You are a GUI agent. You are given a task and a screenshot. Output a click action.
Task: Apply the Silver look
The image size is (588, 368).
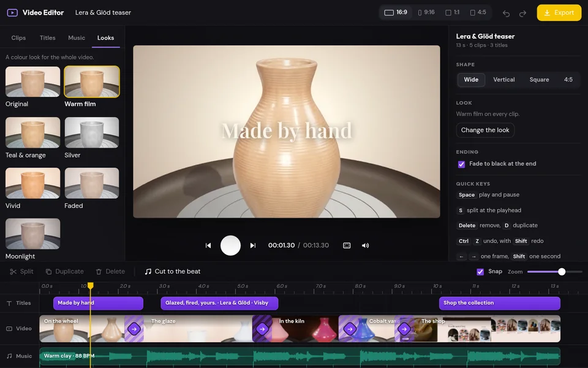[92, 132]
